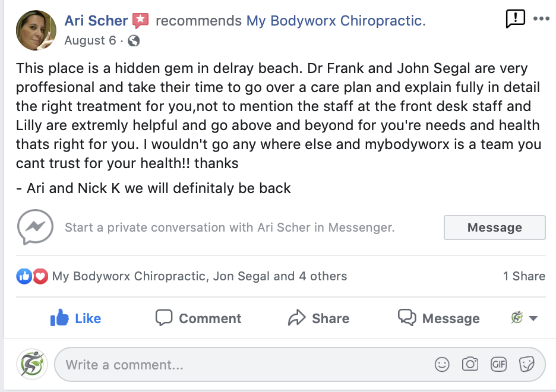
Task: Click the public audience globe icon
Action: pos(134,40)
